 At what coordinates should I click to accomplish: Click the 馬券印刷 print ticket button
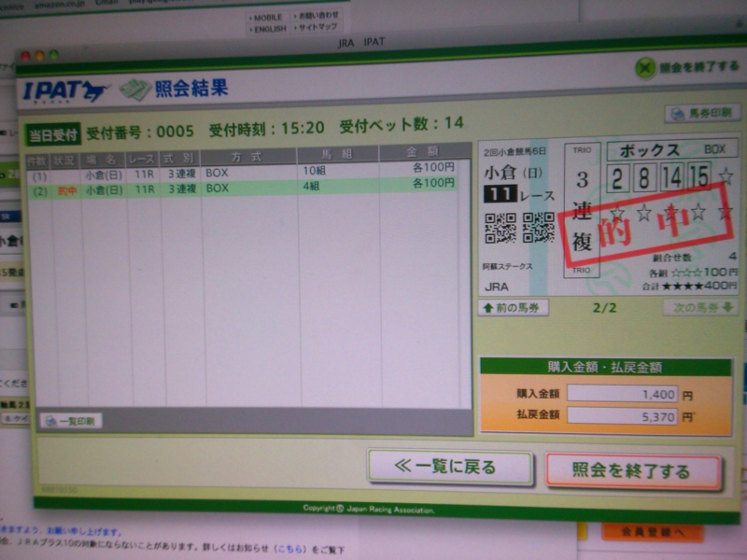[702, 114]
